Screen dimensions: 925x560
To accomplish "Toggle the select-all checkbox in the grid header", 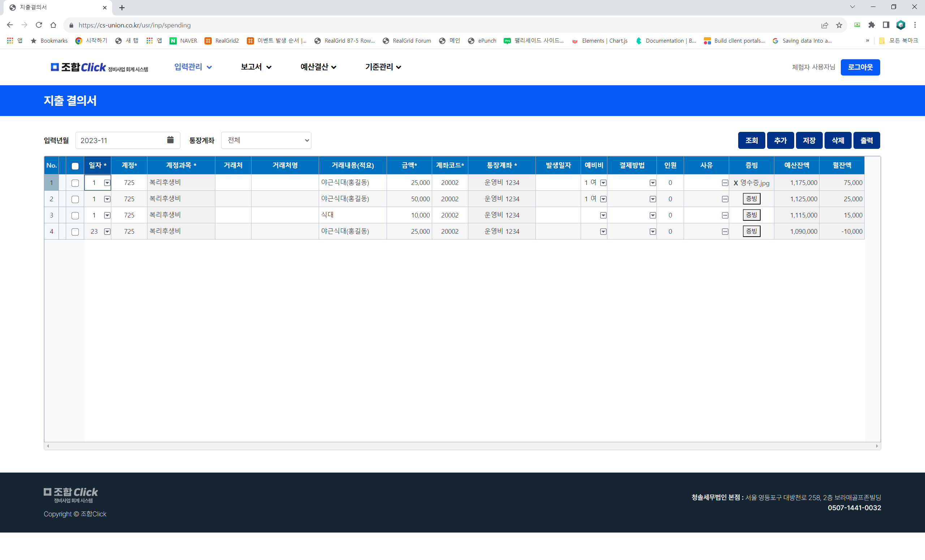I will (75, 166).
